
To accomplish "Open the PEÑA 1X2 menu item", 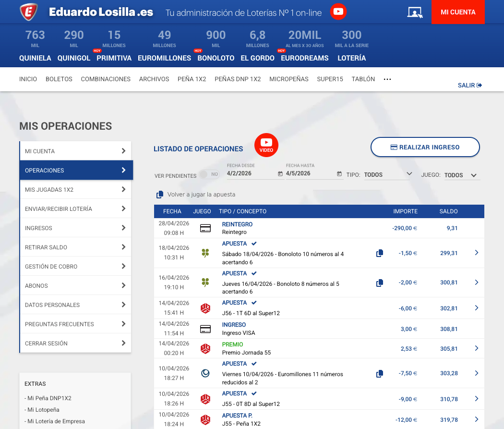I will pos(192,79).
